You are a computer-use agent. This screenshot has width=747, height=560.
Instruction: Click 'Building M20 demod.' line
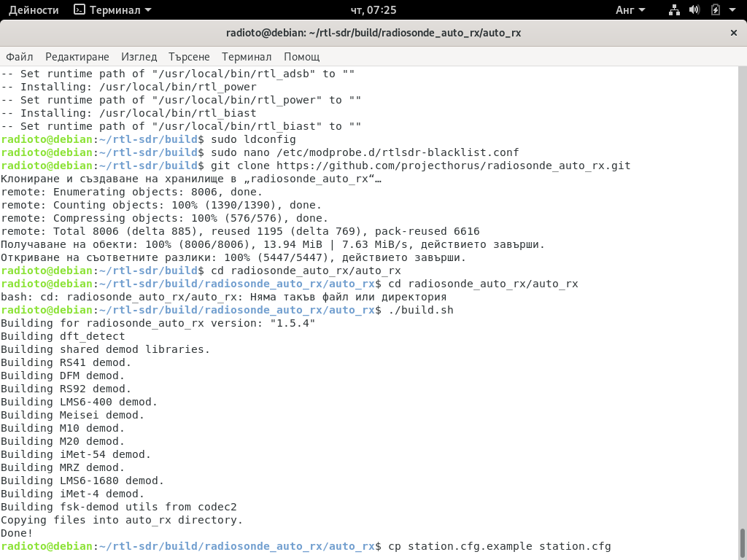63,442
